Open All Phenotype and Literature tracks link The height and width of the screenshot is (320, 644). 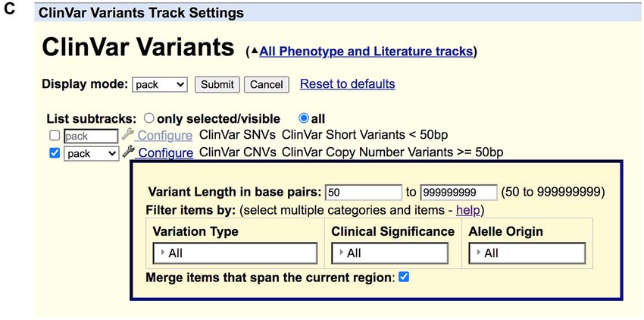pos(366,52)
